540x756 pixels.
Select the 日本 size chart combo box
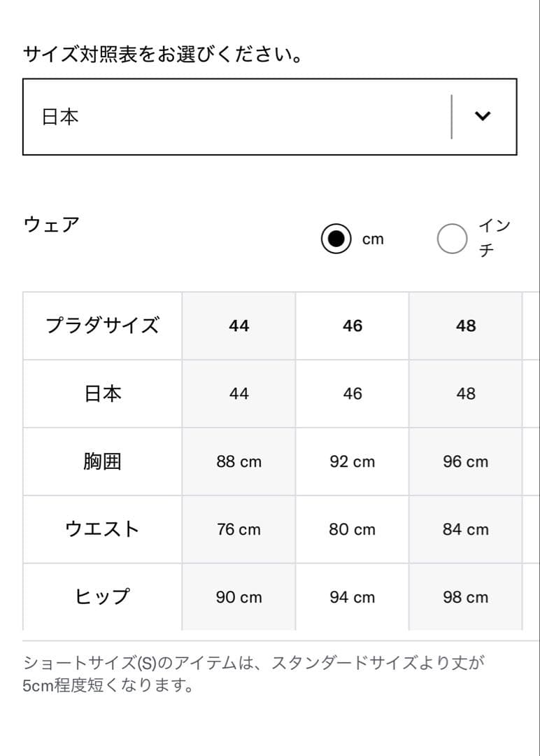click(x=238, y=117)
